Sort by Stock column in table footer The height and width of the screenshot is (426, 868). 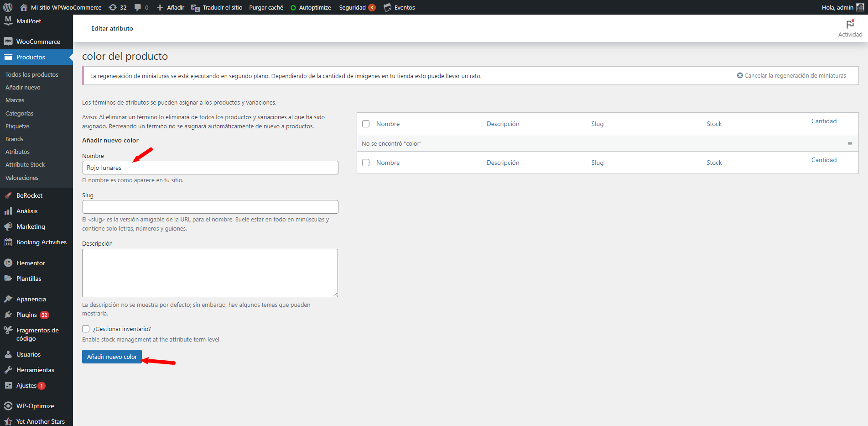714,163
